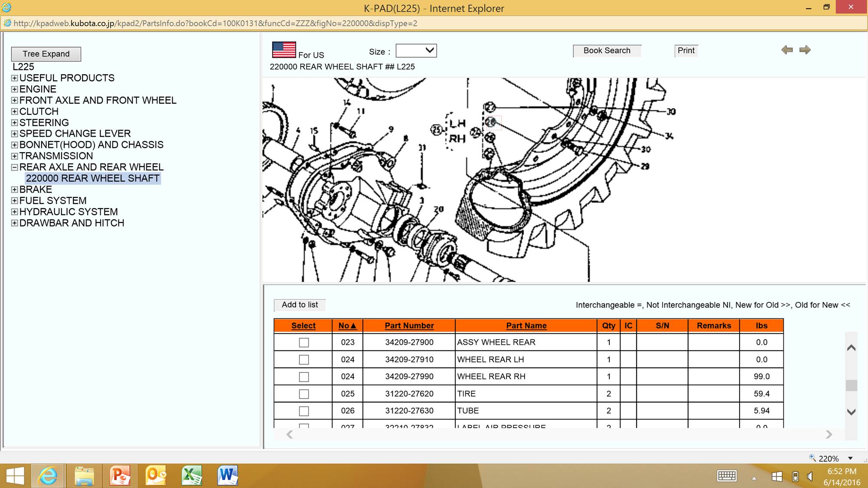Image resolution: width=868 pixels, height=488 pixels.
Task: Click the next figure right arrow
Action: pyautogui.click(x=805, y=50)
